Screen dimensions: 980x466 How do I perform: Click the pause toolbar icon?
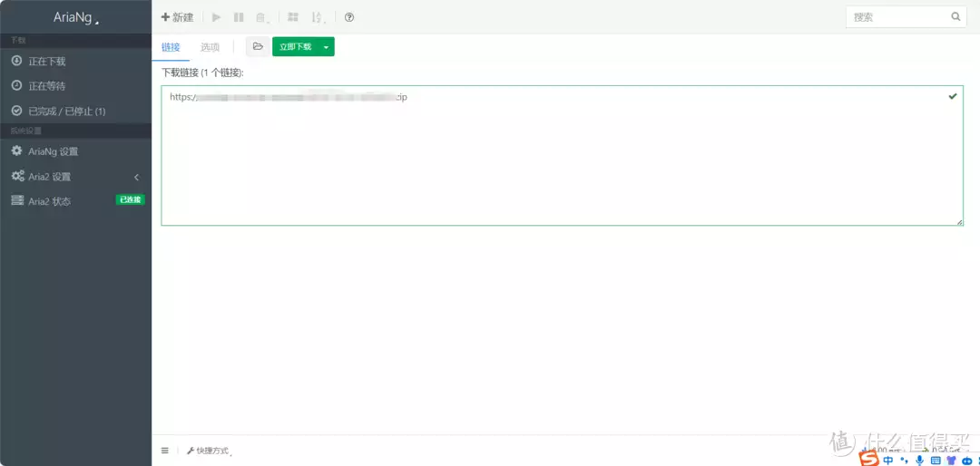click(x=239, y=17)
